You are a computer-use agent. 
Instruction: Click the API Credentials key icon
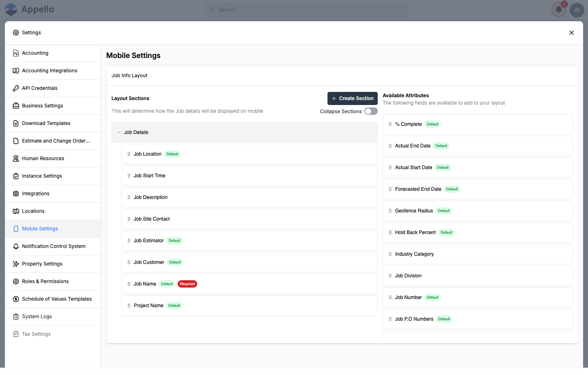[x=16, y=88]
